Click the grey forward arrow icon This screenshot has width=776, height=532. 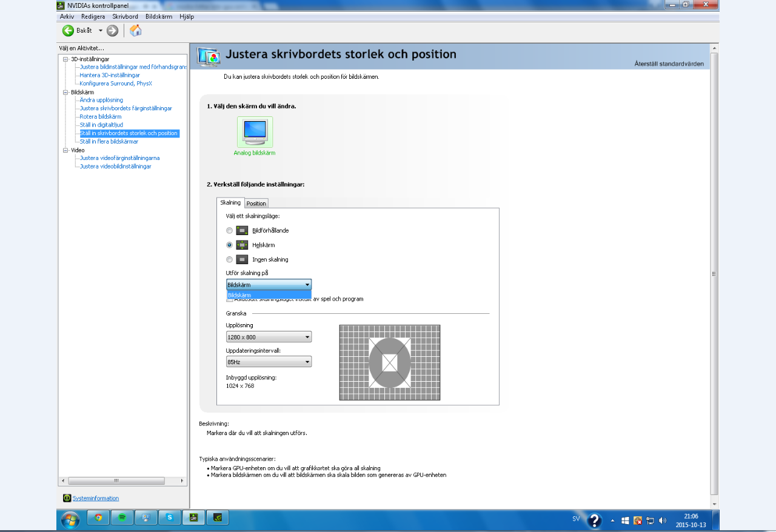[112, 30]
